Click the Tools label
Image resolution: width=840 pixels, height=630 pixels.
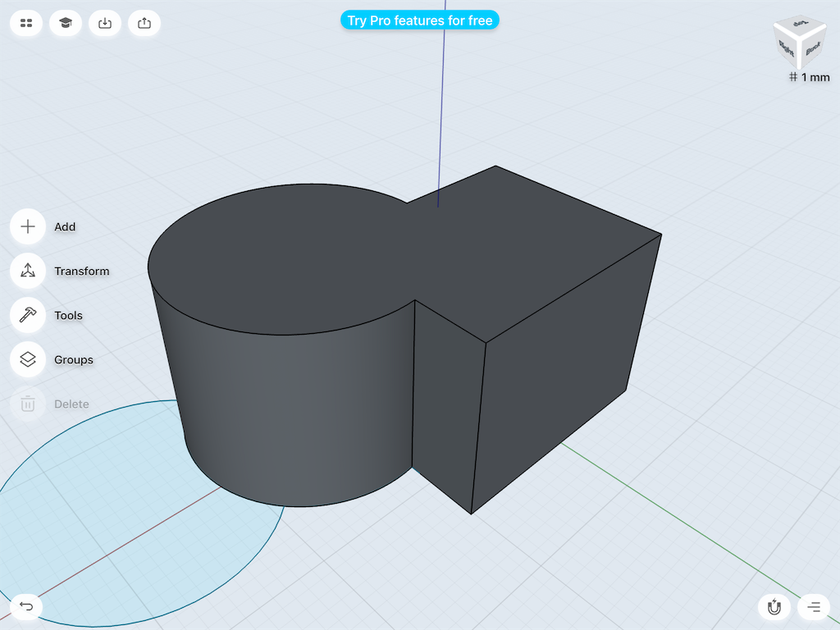(69, 316)
